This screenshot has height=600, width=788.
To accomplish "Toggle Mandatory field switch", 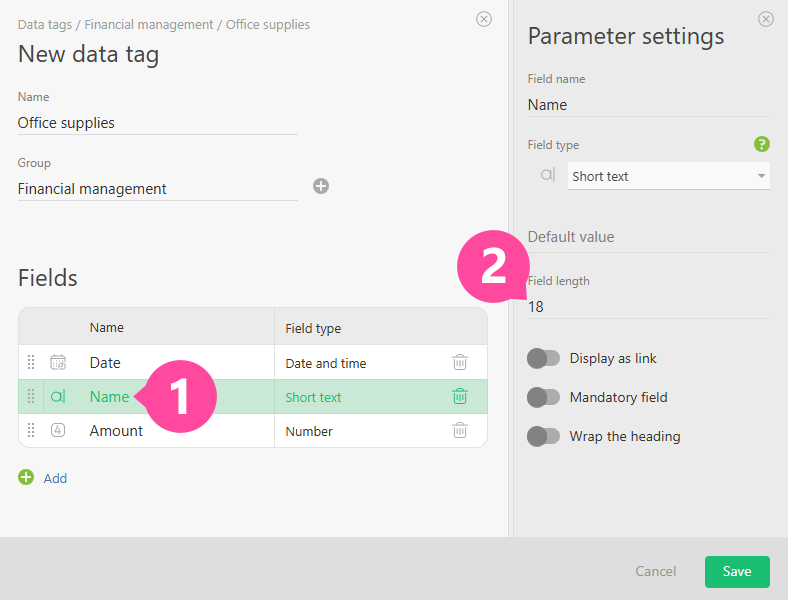I will [x=544, y=397].
